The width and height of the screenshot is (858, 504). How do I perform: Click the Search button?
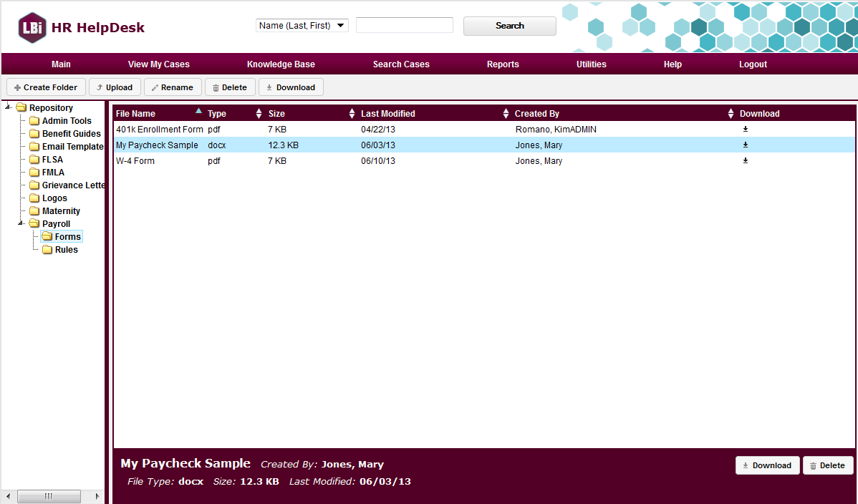(509, 26)
